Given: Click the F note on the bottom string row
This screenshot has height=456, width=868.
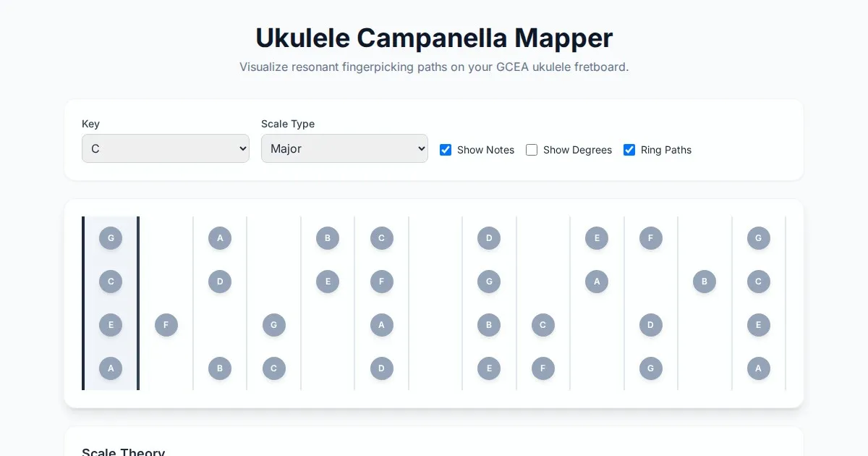Looking at the screenshot, I should (543, 368).
